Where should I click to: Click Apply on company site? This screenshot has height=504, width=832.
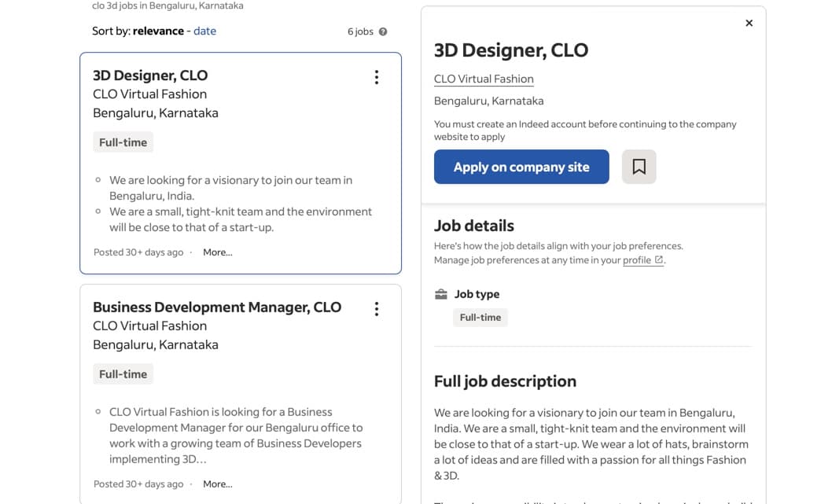coord(521,167)
